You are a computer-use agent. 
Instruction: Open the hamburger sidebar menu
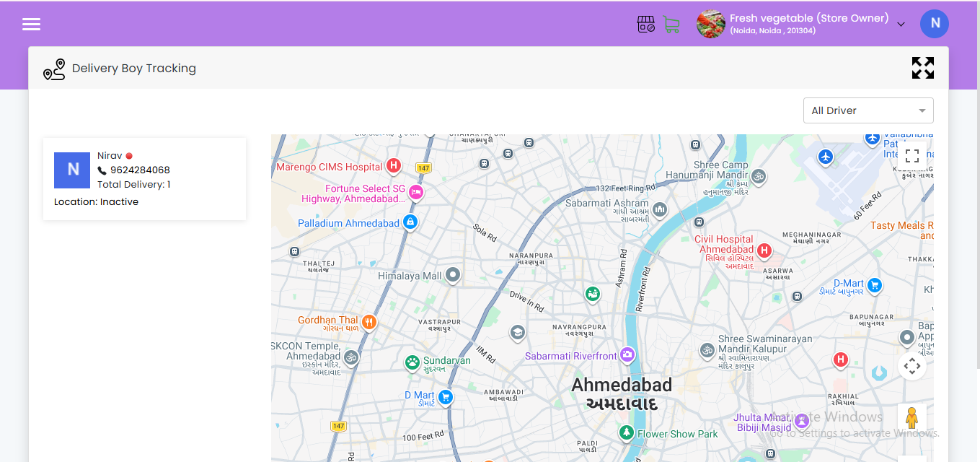point(31,24)
